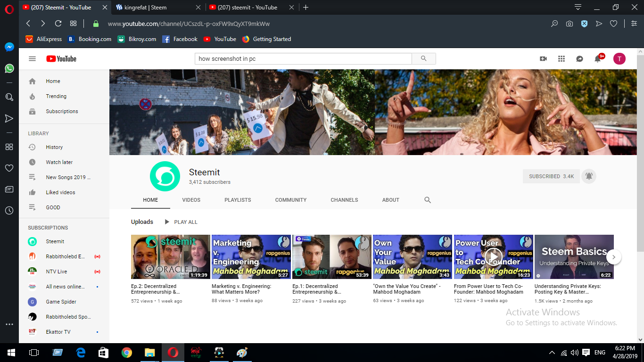Open Facebook bookmark
This screenshot has height=362, width=644.
(180, 39)
